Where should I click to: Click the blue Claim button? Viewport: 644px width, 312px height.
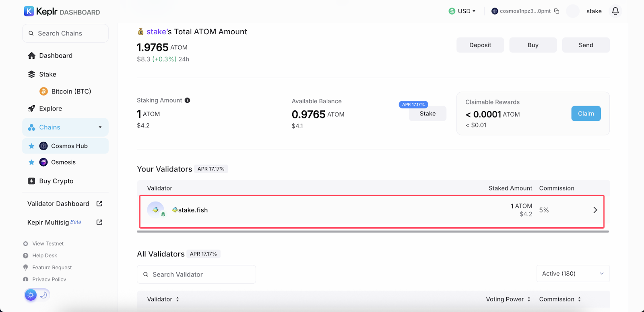pos(586,114)
